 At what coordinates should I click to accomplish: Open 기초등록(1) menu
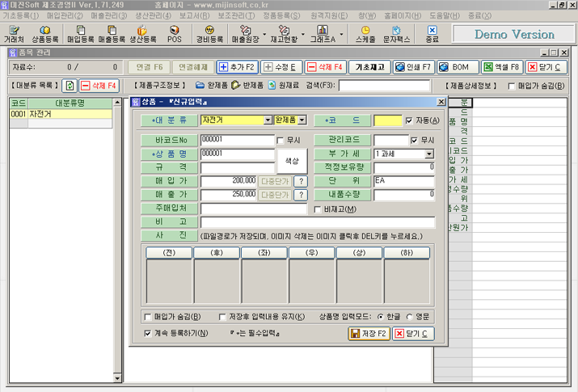pyautogui.click(x=21, y=16)
